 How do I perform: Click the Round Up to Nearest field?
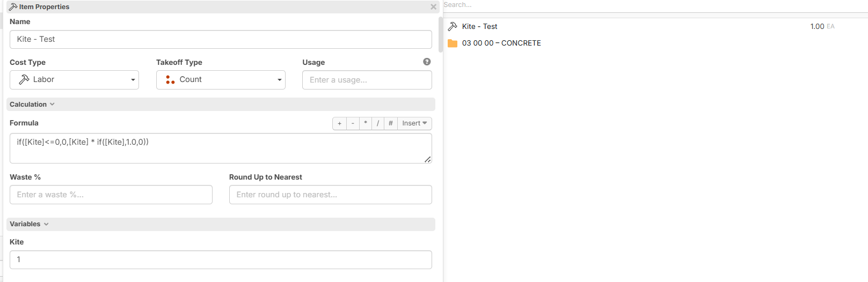pos(330,195)
